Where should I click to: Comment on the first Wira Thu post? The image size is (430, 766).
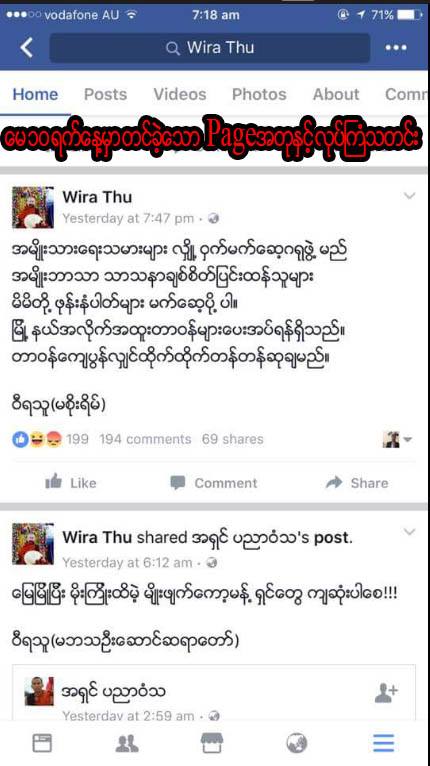click(214, 483)
